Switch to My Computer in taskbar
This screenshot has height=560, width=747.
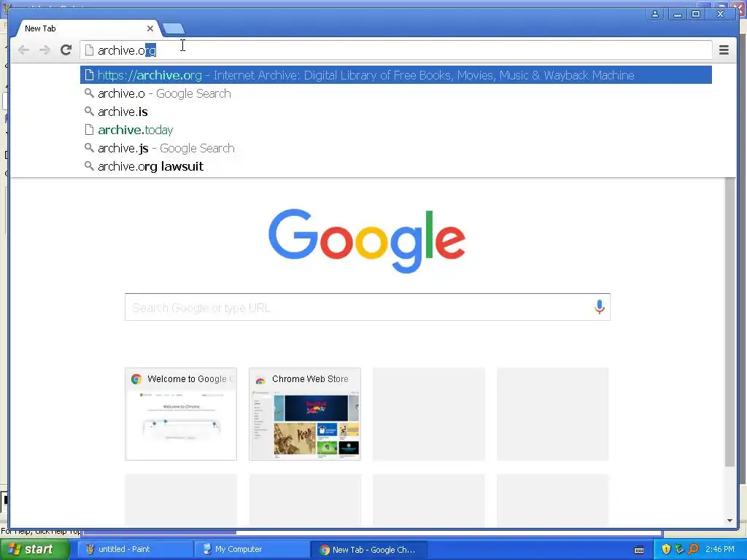point(252,549)
